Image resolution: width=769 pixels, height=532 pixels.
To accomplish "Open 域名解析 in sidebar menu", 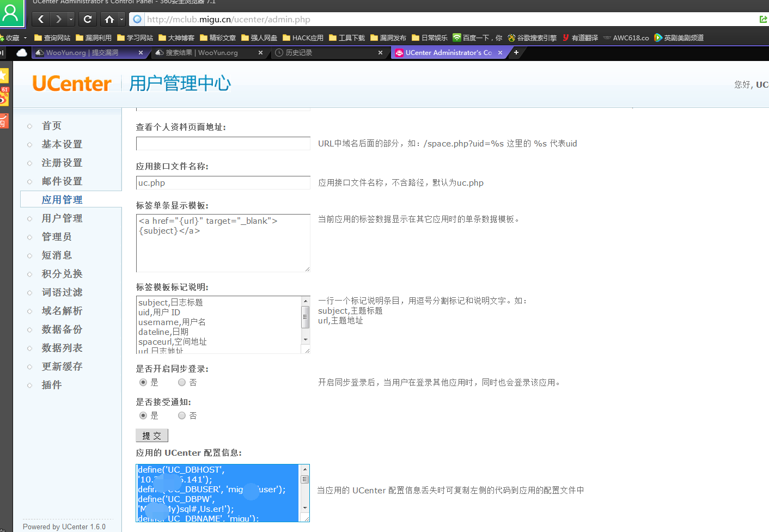I will pos(62,311).
